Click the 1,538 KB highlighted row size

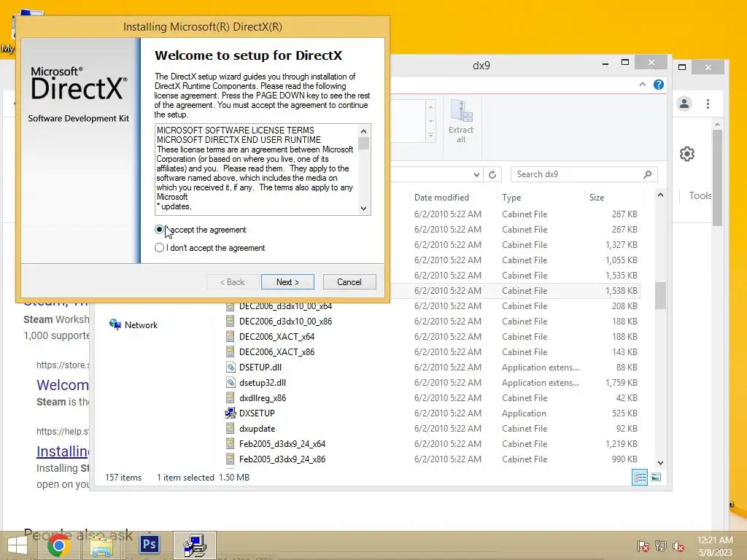(622, 290)
